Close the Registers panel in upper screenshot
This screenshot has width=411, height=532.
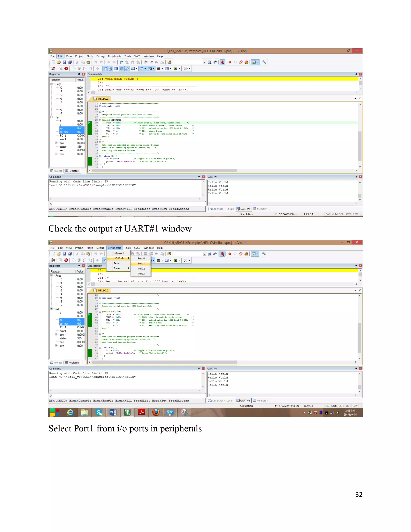[83, 74]
